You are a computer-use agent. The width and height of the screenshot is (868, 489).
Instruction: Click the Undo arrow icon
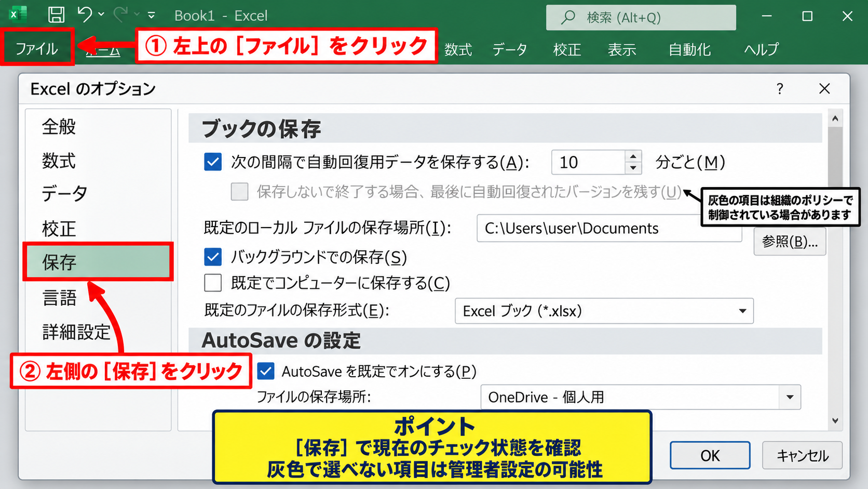85,14
